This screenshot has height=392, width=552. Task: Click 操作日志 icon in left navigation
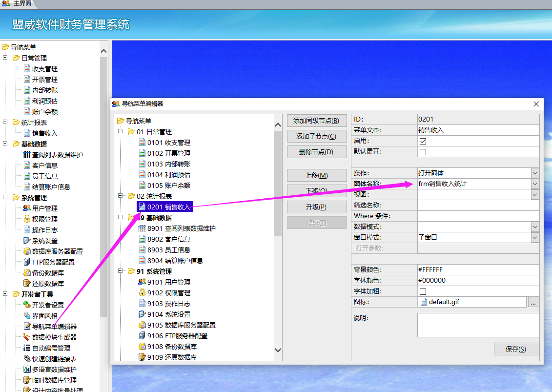[27, 229]
